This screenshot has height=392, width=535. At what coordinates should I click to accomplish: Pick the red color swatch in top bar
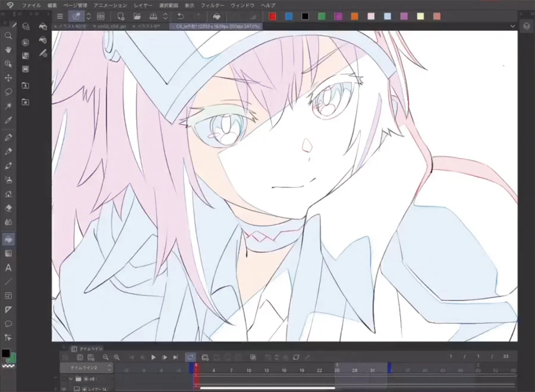(272, 16)
